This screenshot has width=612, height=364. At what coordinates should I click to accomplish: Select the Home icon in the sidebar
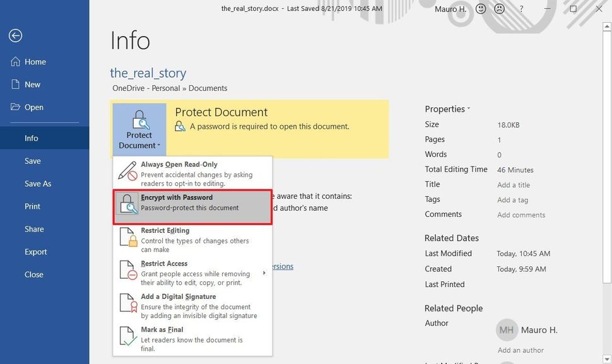click(15, 61)
